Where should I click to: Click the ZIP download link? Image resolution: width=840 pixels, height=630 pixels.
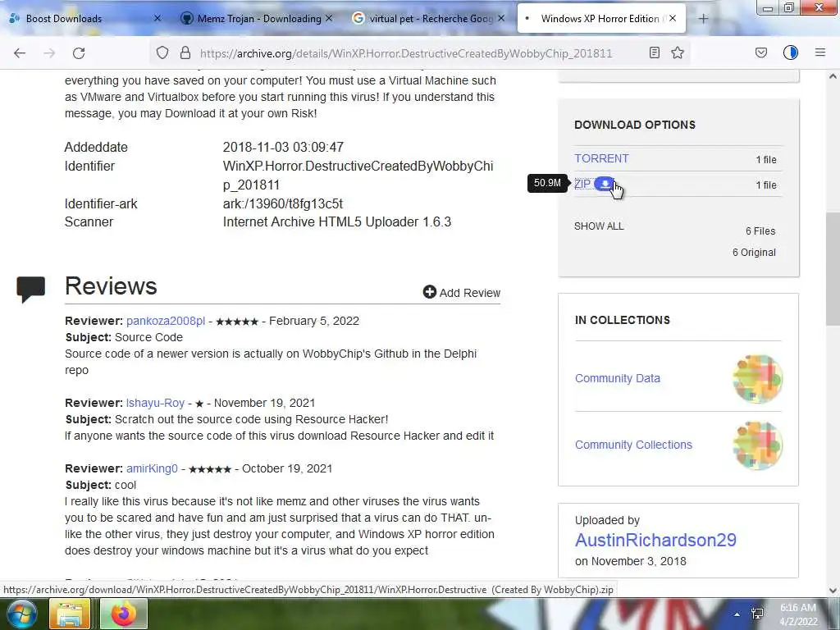[582, 185]
